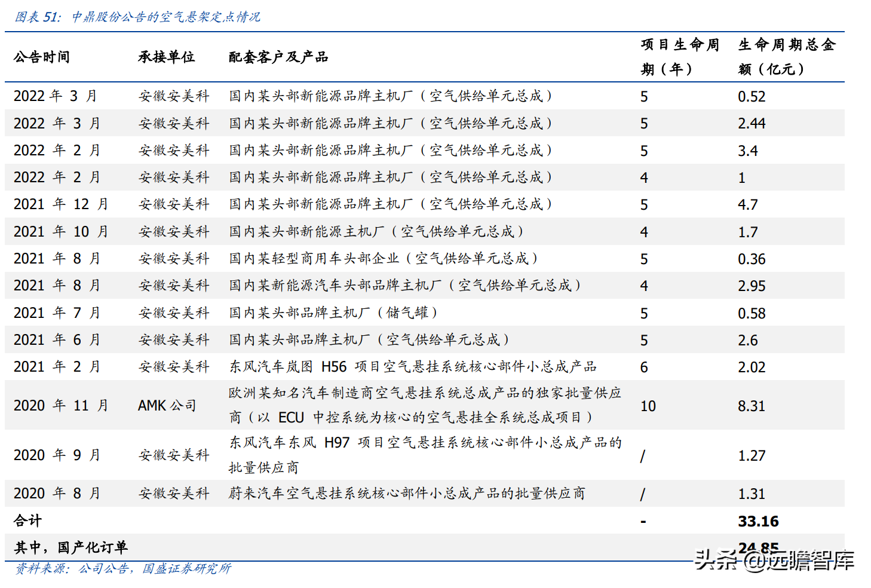871x588 pixels.
Task: Select the date 2021 年 6 月
Action: (57, 340)
